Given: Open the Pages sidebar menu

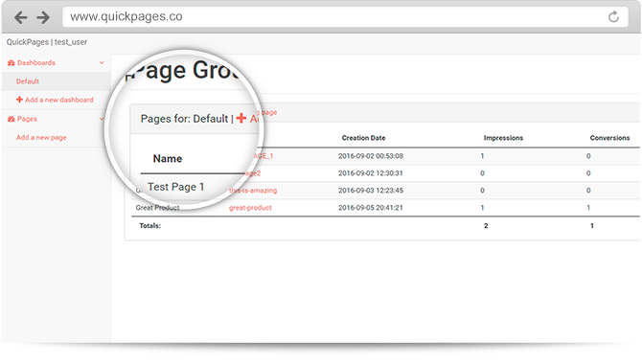Looking at the screenshot, I should pyautogui.click(x=27, y=119).
